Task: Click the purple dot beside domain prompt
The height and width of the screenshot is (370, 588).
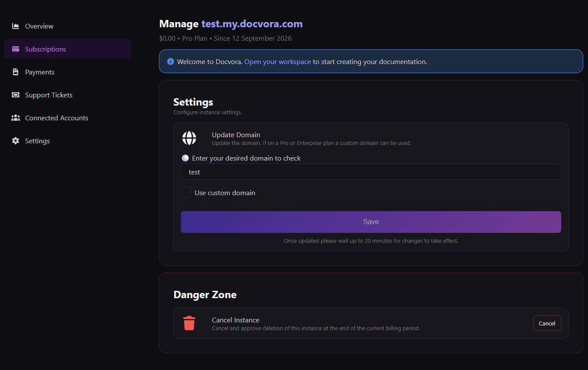Action: 185,158
